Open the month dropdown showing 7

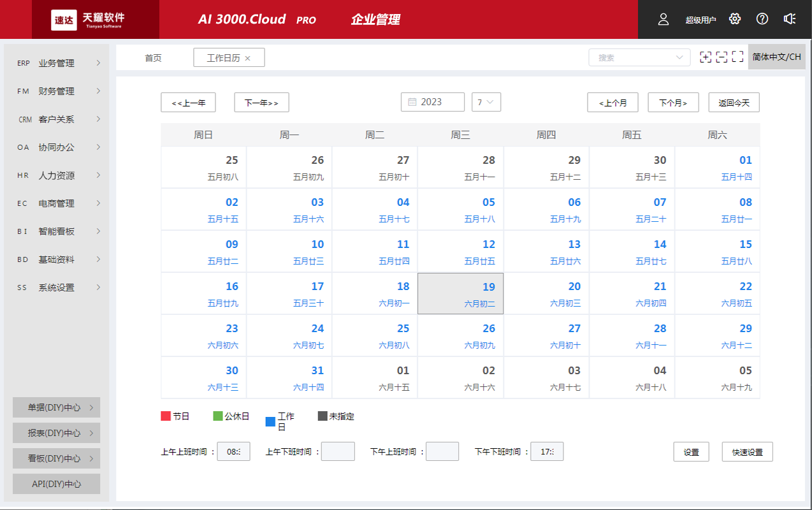pyautogui.click(x=486, y=101)
